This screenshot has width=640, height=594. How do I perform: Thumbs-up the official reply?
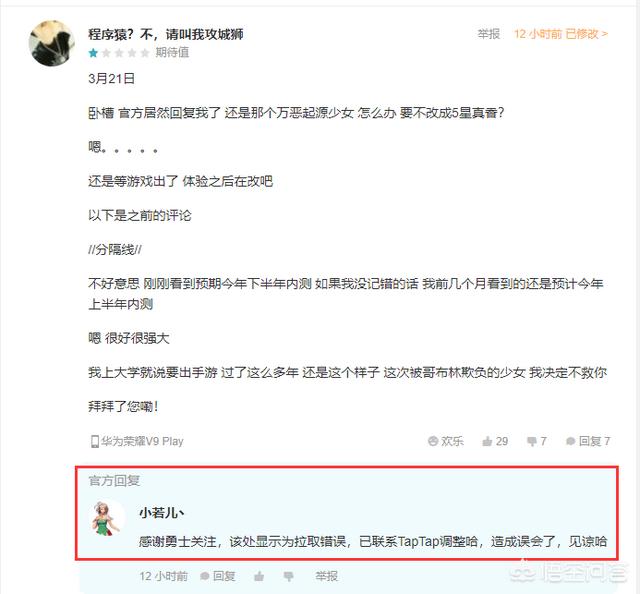[259, 576]
